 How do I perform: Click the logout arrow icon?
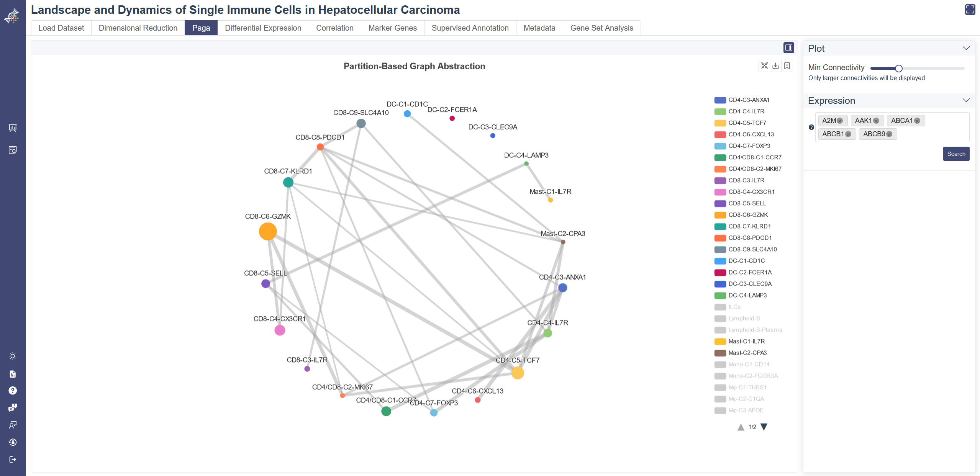(13, 459)
